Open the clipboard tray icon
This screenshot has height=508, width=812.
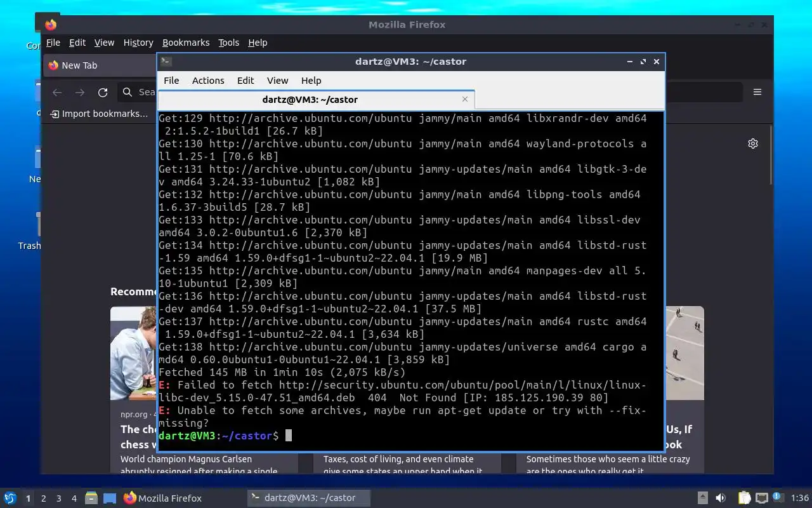pyautogui.click(x=745, y=498)
